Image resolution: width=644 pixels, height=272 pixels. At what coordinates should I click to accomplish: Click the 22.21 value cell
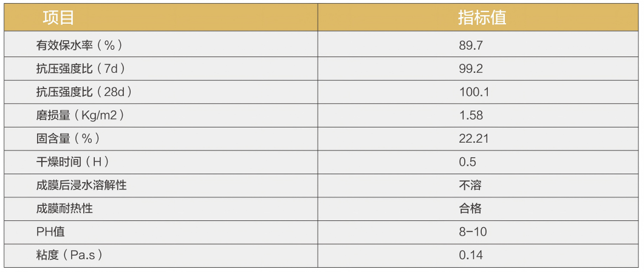point(474,139)
